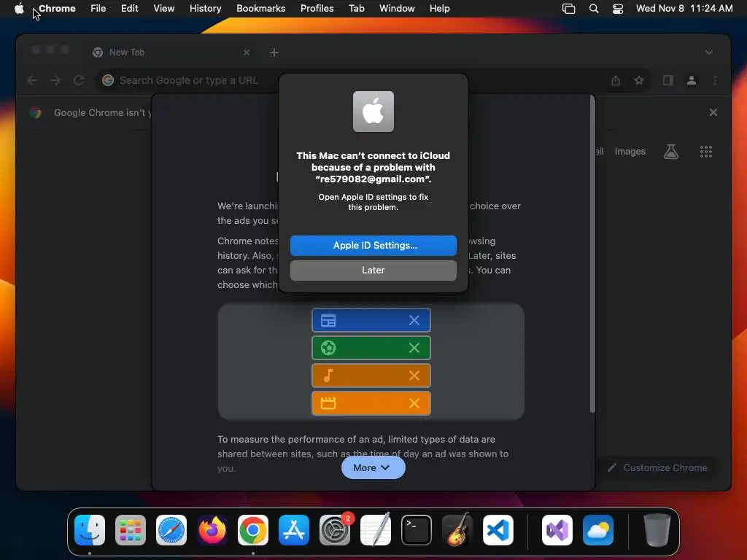The height and width of the screenshot is (560, 747).
Task: Open Spotlight search in the menu bar
Action: click(x=594, y=8)
